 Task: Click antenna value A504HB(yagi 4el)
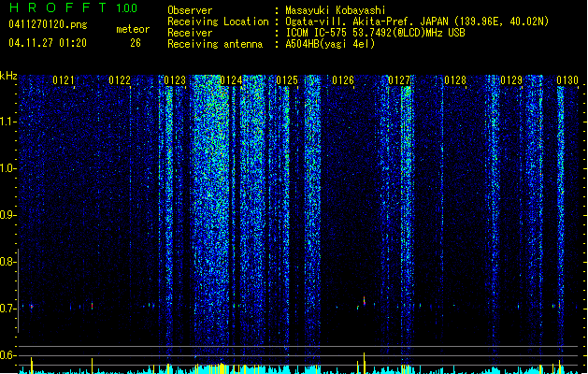pyautogui.click(x=330, y=44)
